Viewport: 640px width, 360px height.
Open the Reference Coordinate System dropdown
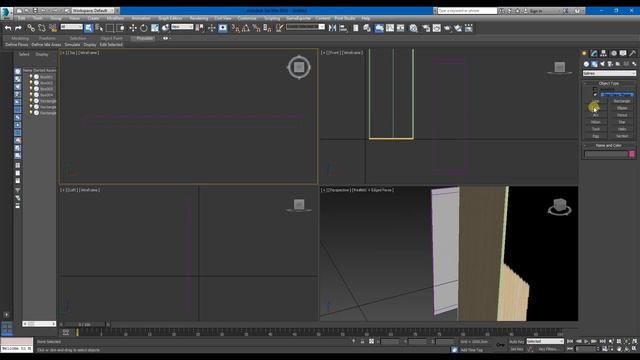(182, 27)
